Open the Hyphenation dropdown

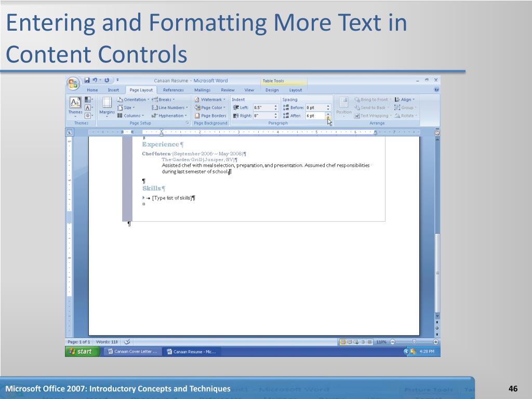coord(169,116)
